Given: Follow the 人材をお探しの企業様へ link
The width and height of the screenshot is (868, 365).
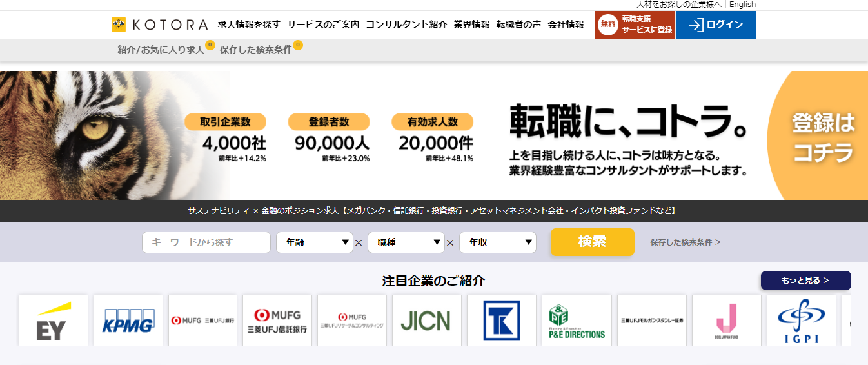Looking at the screenshot, I should (x=679, y=5).
